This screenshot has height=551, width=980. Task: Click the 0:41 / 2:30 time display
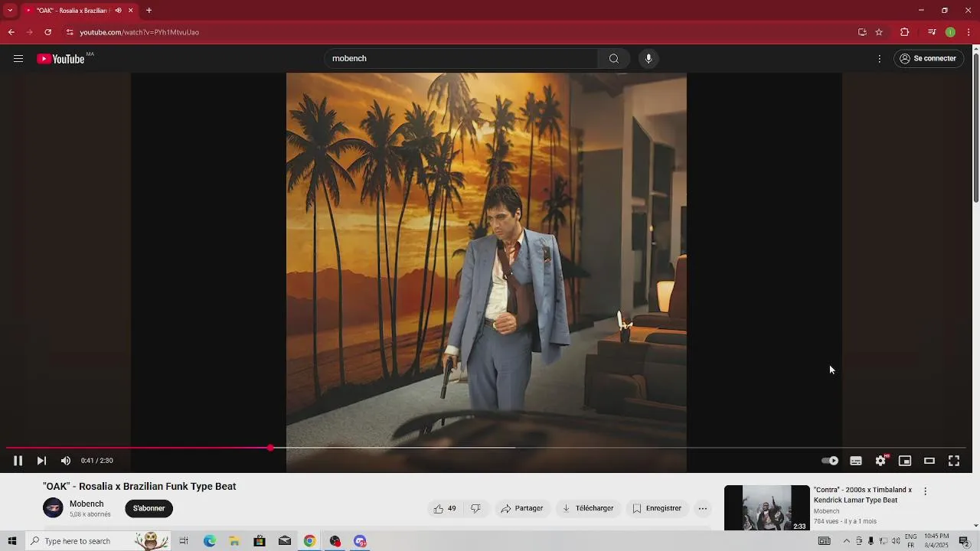click(x=97, y=461)
